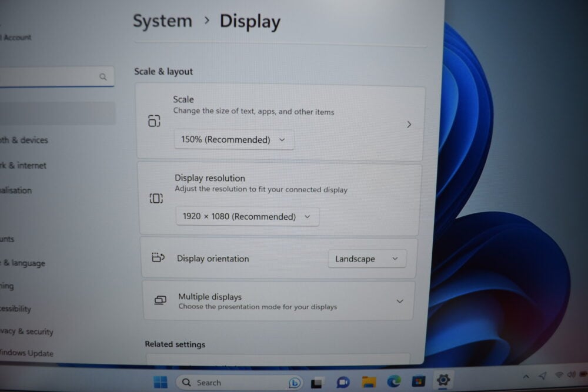Screen dimensions: 588x392
Task: Click the Multiple displays icon
Action: (160, 300)
